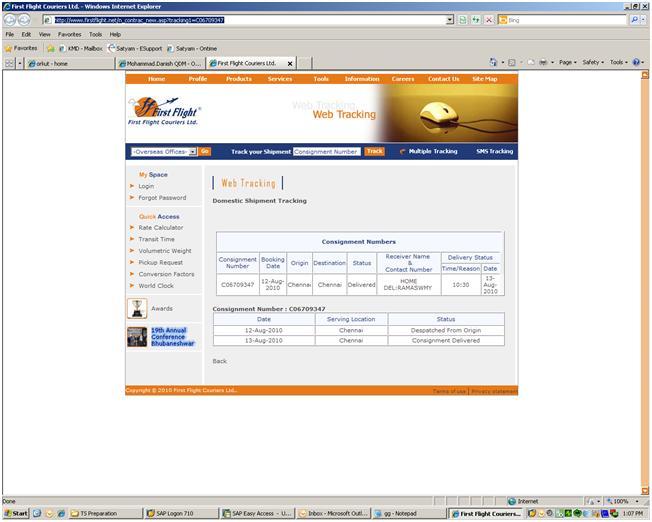The height and width of the screenshot is (522, 652).
Task: Open the World Clock link
Action: (156, 286)
